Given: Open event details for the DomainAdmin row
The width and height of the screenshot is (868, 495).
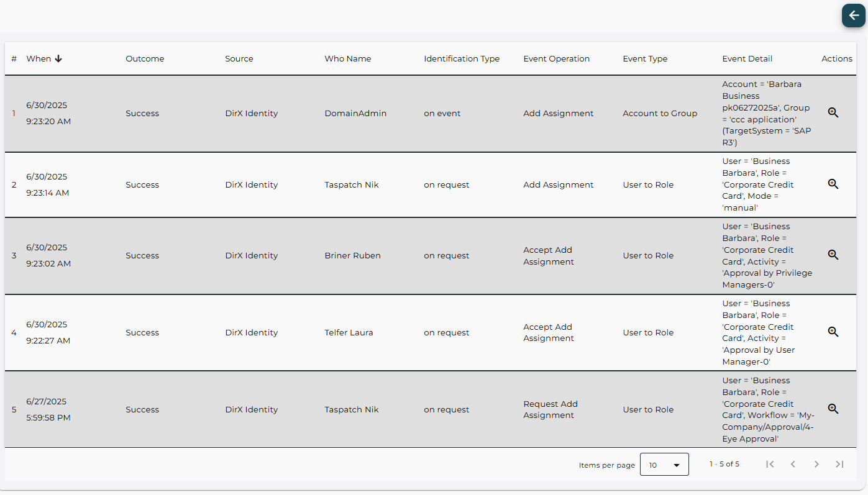Looking at the screenshot, I should pos(833,112).
